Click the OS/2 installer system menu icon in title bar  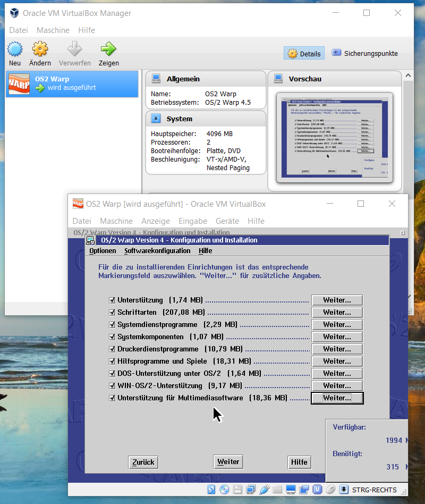coord(91,240)
